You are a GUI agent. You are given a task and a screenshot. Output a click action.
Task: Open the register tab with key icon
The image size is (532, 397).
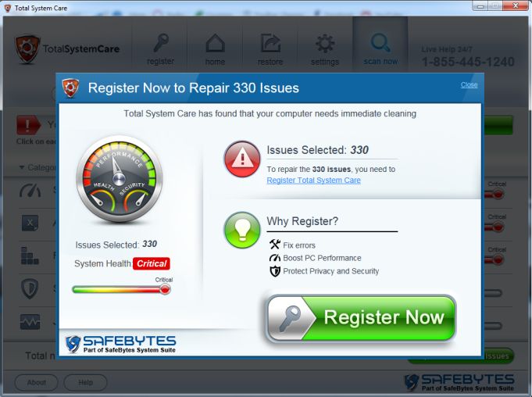(160, 49)
